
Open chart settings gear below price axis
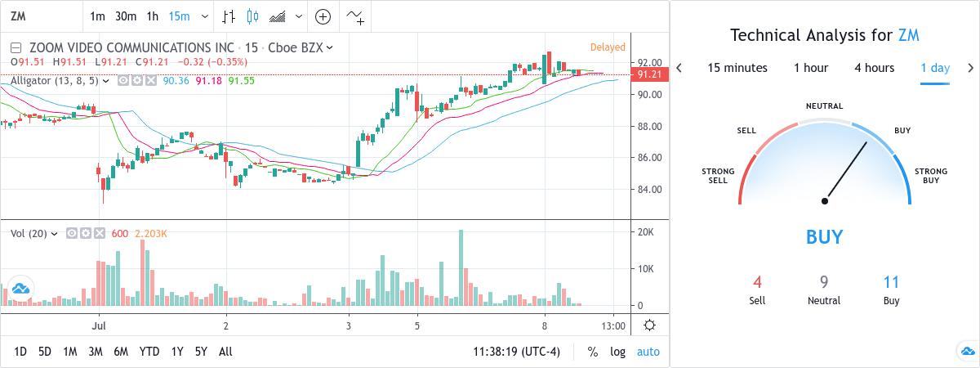649,325
